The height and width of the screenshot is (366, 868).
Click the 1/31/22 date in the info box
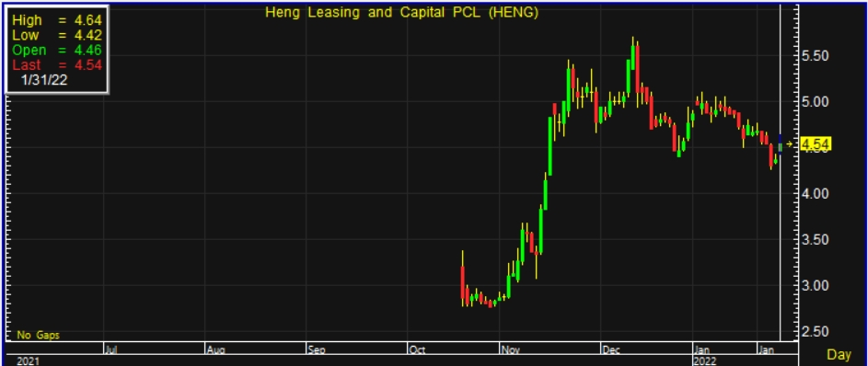pos(44,80)
